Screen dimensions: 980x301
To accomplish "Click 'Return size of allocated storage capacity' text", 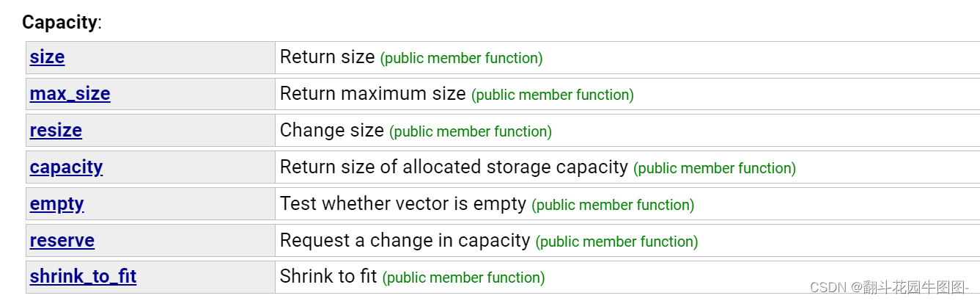I will coord(454,167).
